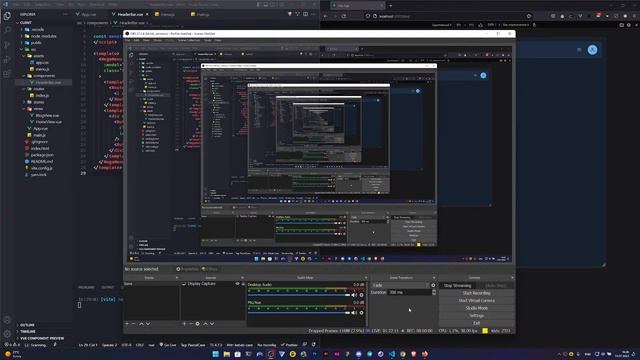Image resolution: width=640 pixels, height=360 pixels.
Task: Open the PROBLEMS tab in VS Code panel
Action: [x=86, y=287]
